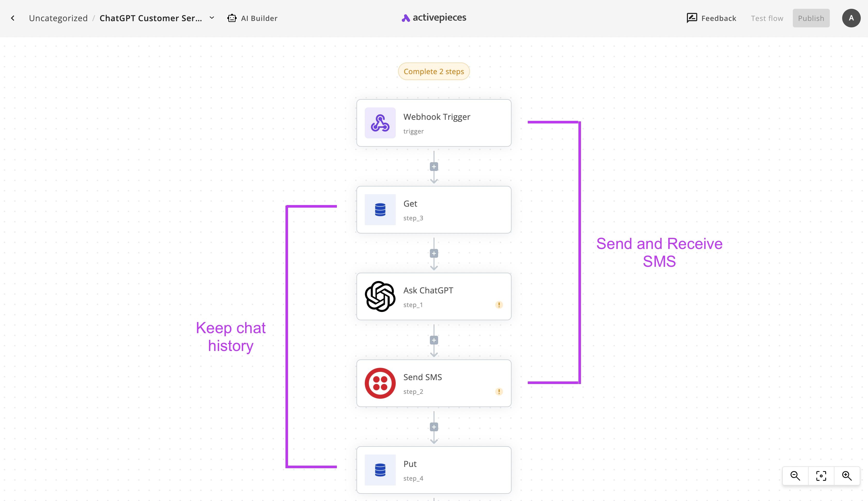Click Test flow
This screenshot has width=868, height=501.
(767, 18)
